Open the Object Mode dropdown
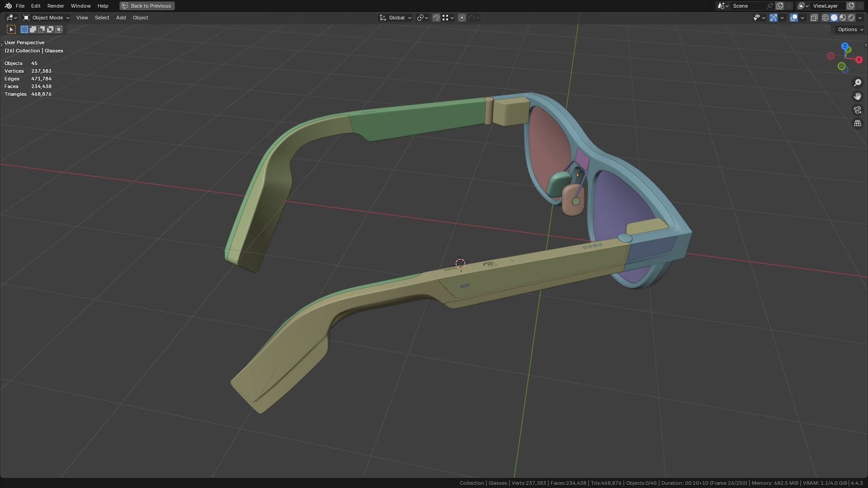 pos(46,18)
